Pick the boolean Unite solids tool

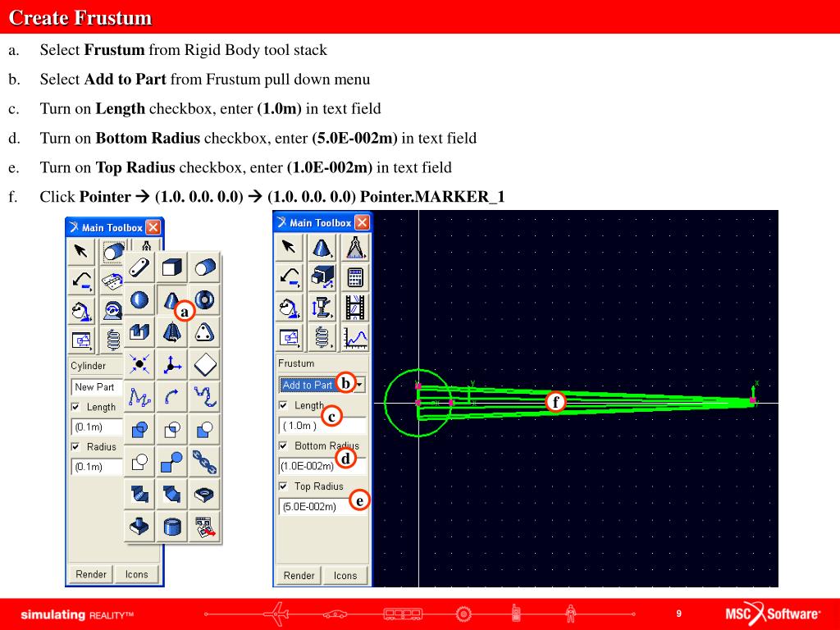(x=139, y=429)
